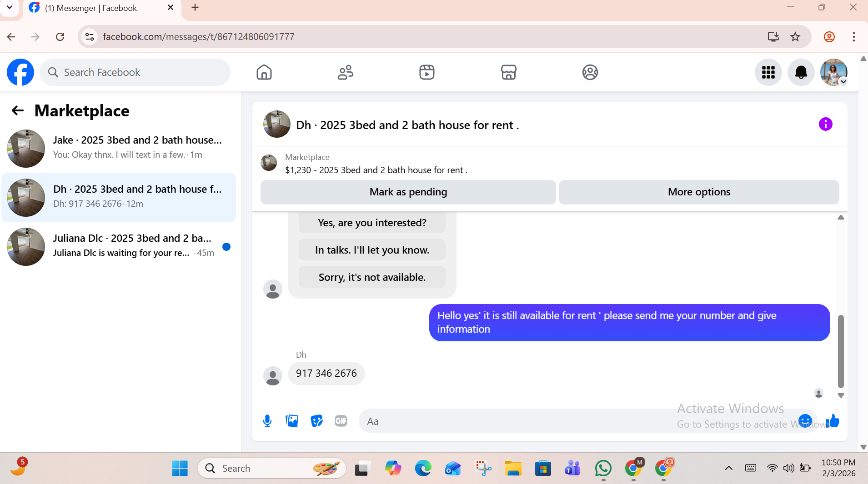Click chat scroll up arrow
This screenshot has width=868, height=484.
841,218
